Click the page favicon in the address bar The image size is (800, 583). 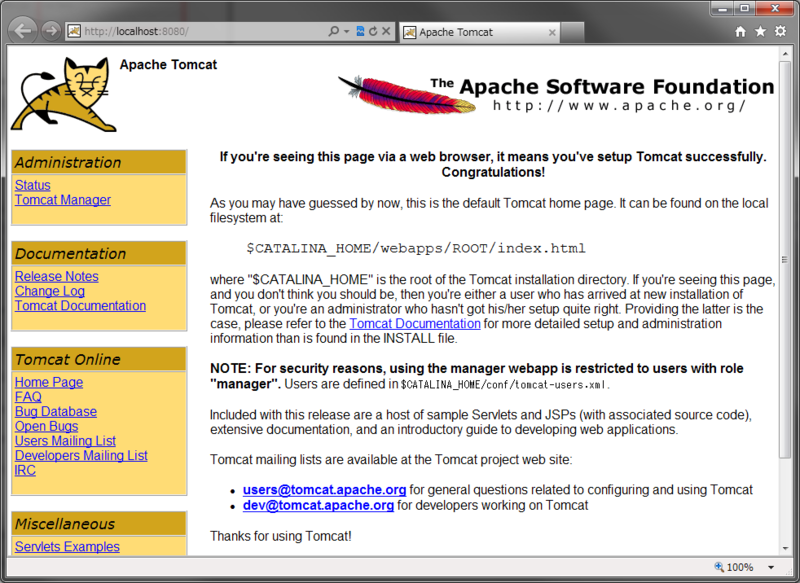pyautogui.click(x=74, y=31)
